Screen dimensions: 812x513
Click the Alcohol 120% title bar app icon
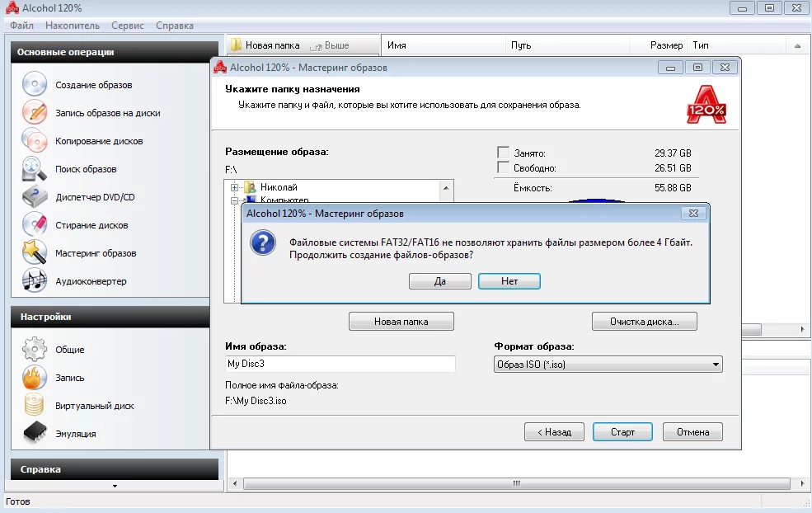(12, 7)
